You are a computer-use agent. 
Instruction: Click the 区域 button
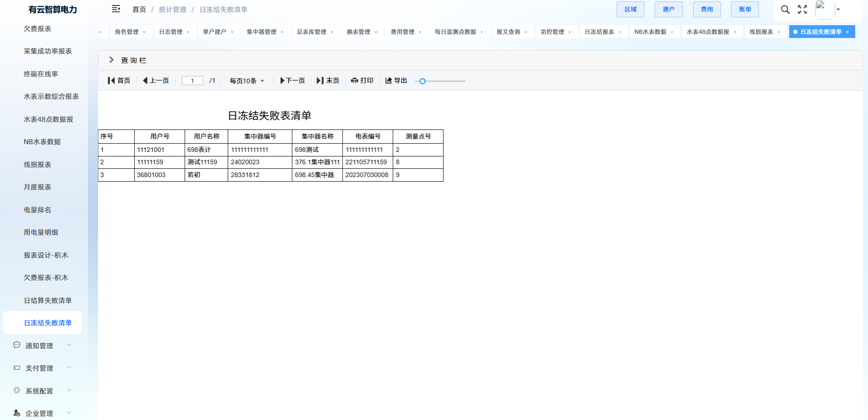click(x=630, y=10)
